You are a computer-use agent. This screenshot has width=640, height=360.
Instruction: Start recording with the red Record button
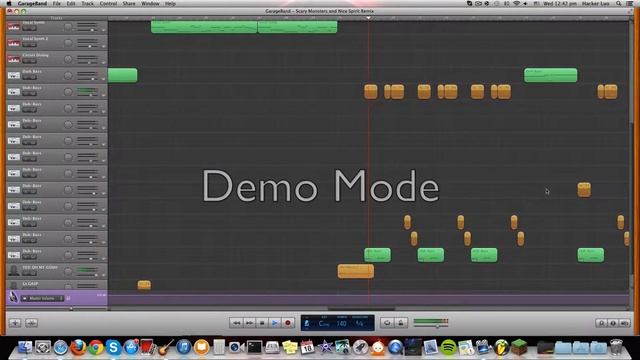coord(288,323)
